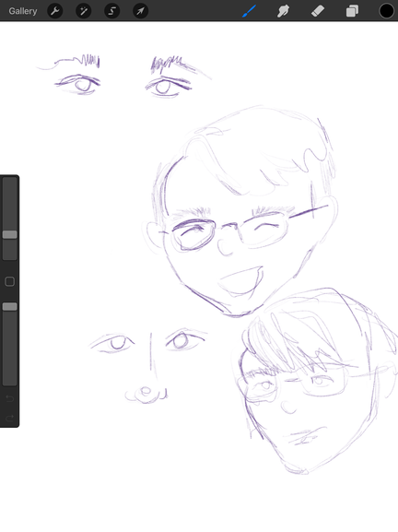This screenshot has width=398, height=532.
Task: Tap the sidebar Modify square button
Action: click(10, 281)
